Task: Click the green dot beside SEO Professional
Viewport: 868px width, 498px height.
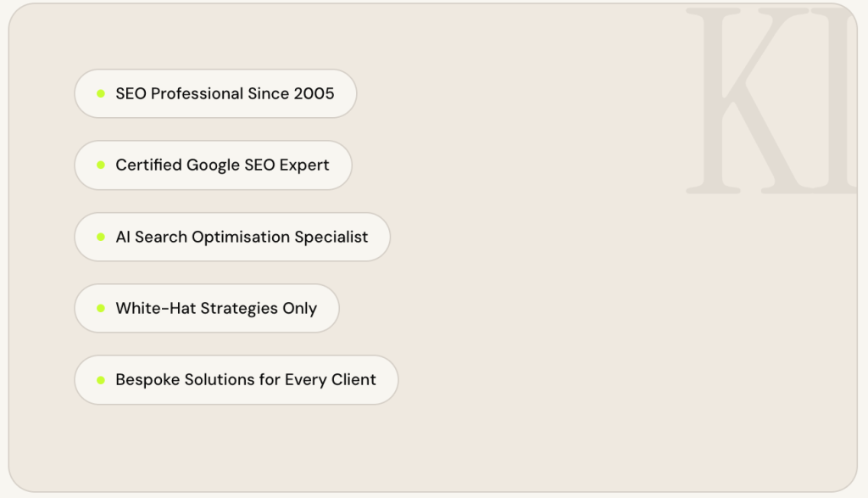Action: pyautogui.click(x=101, y=93)
